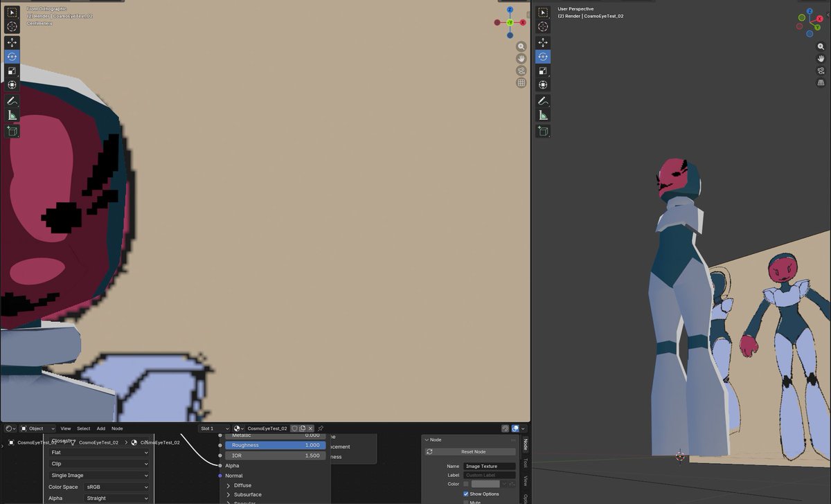
Task: Select the Rotate tool in right viewport
Action: [543, 57]
